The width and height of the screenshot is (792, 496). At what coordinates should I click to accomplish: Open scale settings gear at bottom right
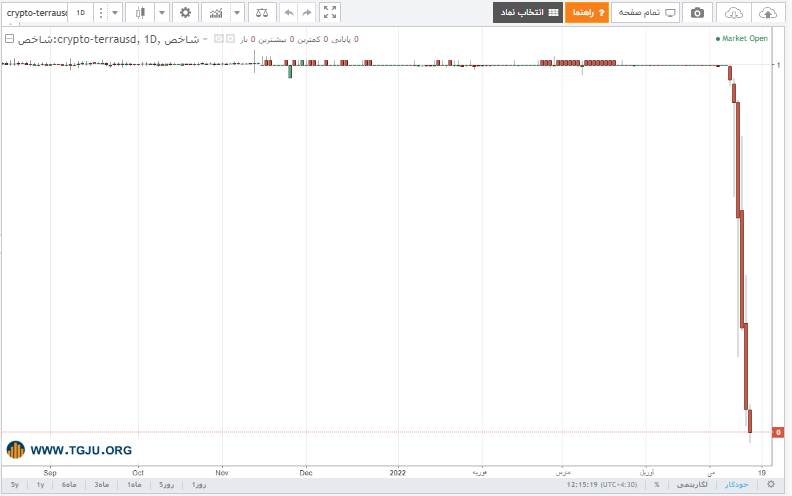(771, 484)
